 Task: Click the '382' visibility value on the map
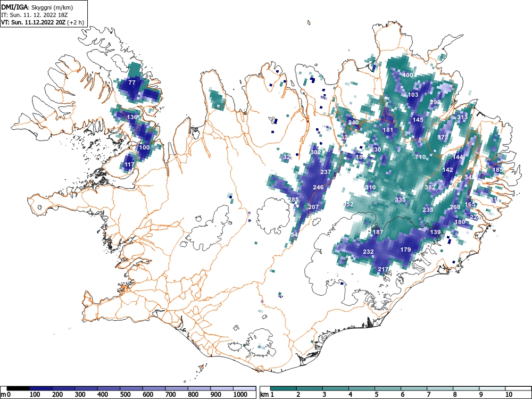[x=430, y=187]
